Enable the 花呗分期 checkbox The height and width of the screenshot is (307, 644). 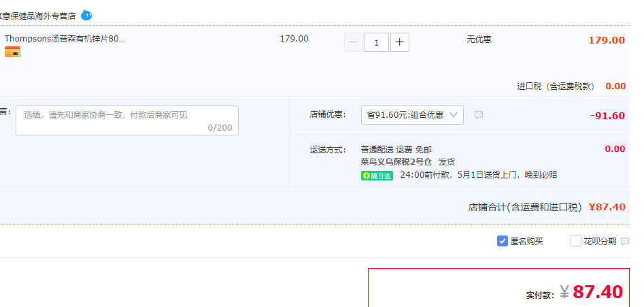576,241
